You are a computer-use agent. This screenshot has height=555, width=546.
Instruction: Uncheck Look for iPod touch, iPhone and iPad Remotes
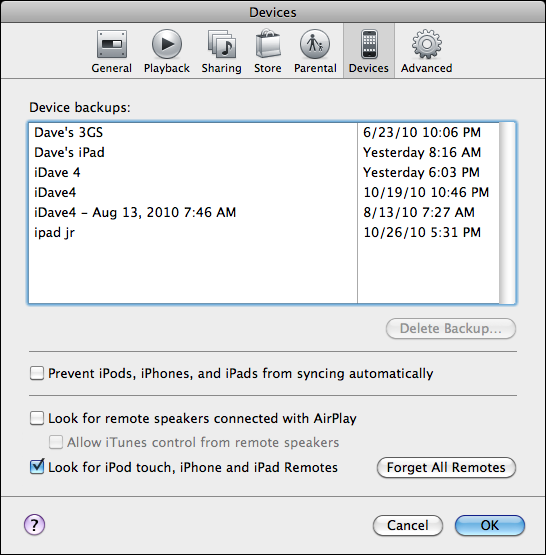coord(37,467)
